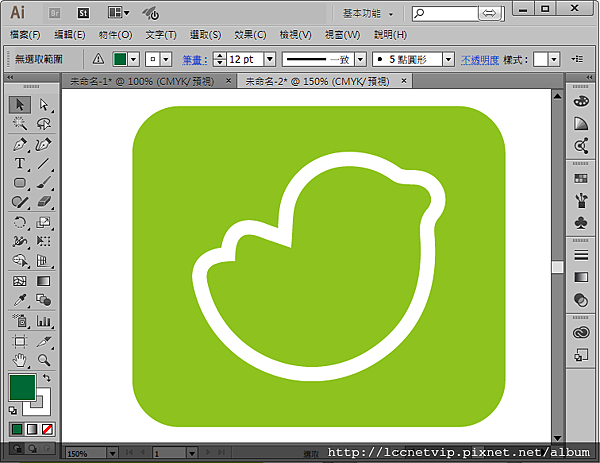Open the Creative Cloud Libraries panel

click(581, 332)
